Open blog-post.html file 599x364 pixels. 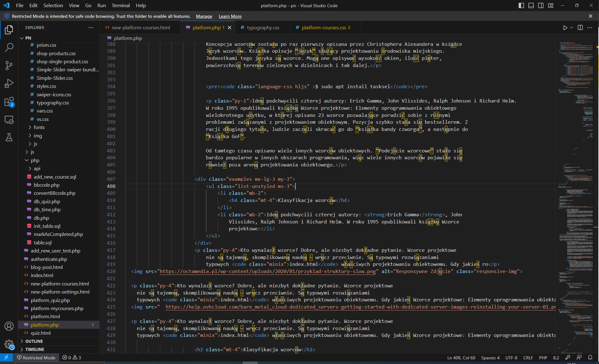coord(47,267)
